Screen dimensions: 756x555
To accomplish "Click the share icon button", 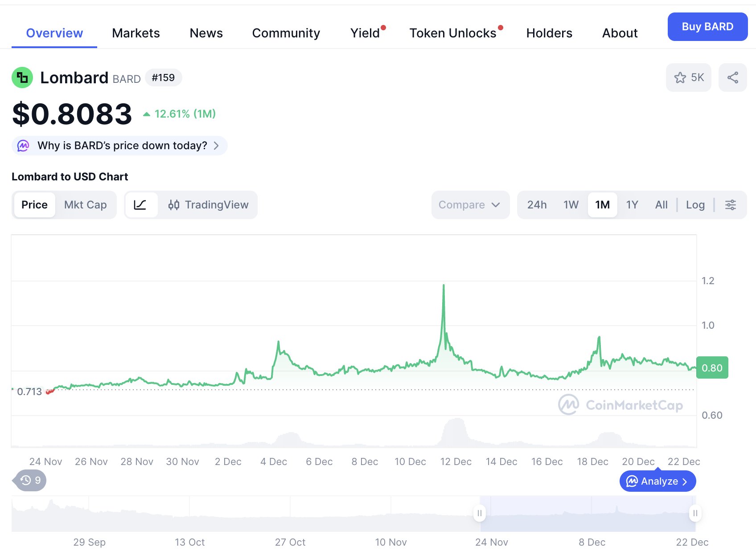I will pos(732,78).
